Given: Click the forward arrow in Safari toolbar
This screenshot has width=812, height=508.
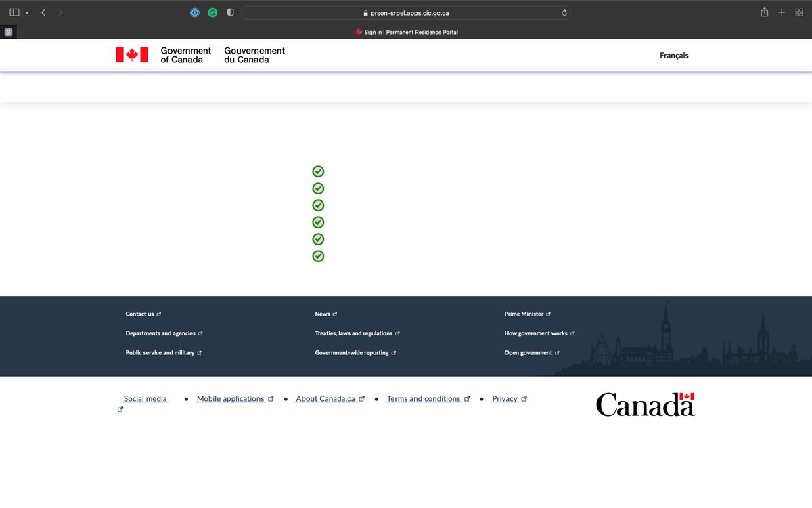Looking at the screenshot, I should [60, 12].
